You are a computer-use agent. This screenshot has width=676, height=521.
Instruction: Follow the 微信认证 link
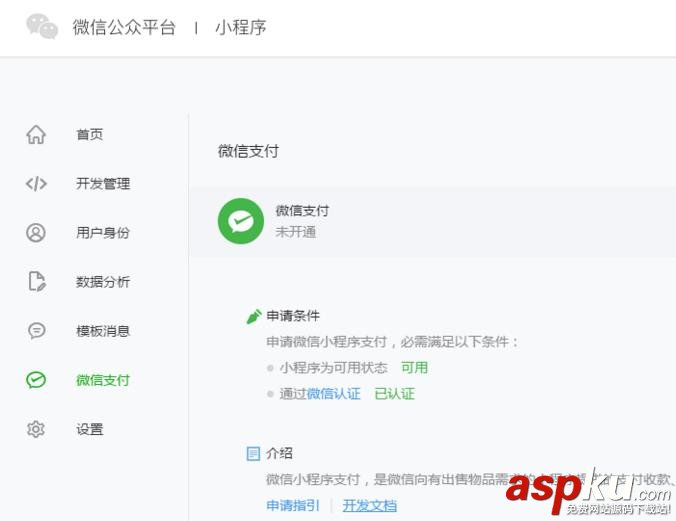click(333, 394)
